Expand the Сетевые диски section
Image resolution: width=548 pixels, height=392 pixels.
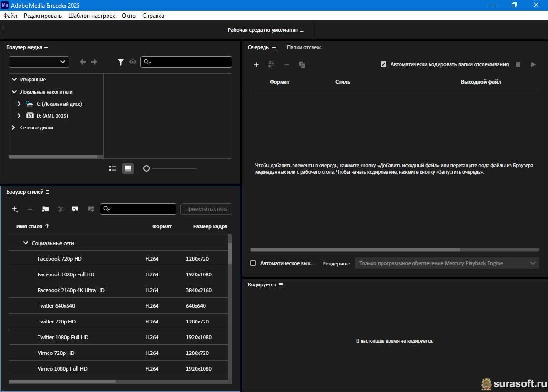[x=13, y=127]
